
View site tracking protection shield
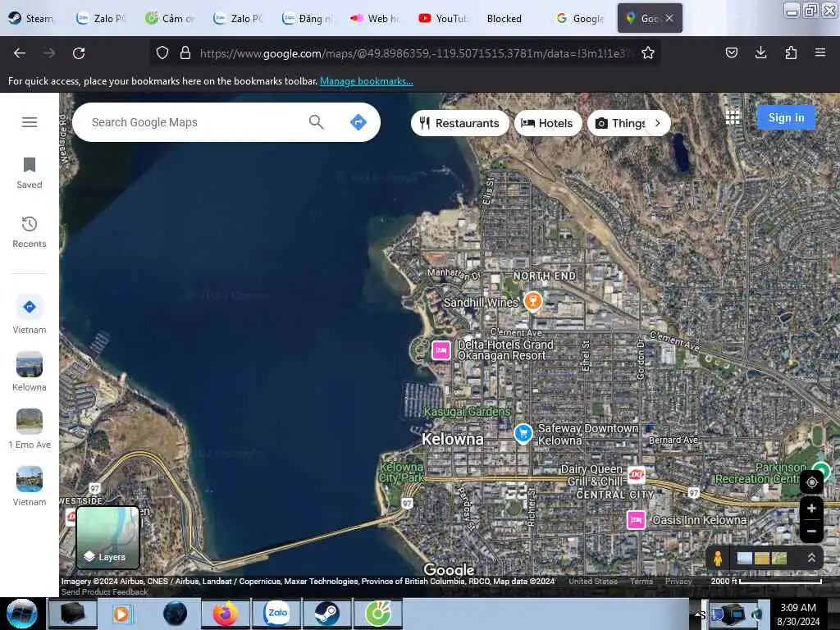pyautogui.click(x=162, y=52)
